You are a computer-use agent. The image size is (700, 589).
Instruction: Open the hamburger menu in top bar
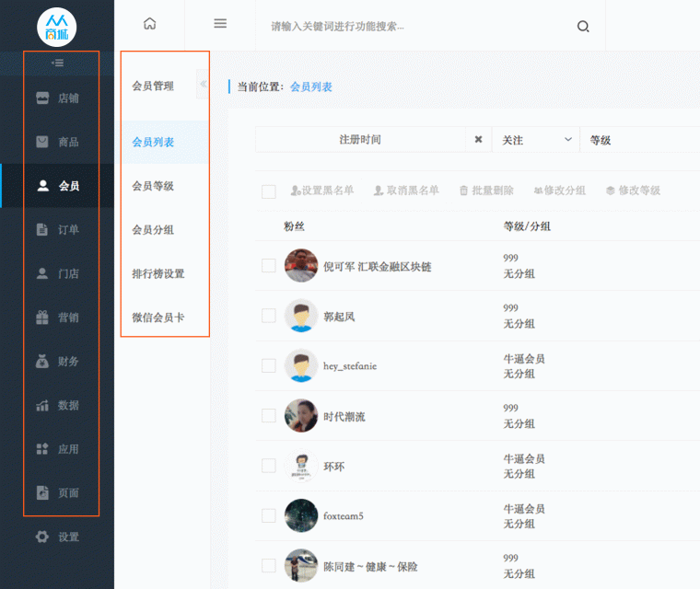pos(220,24)
